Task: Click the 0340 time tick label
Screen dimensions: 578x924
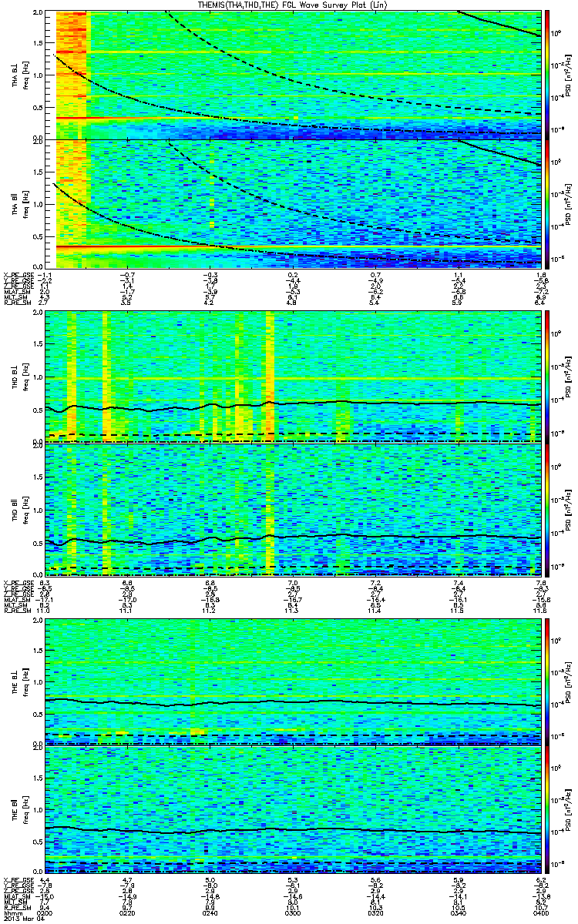Action: click(458, 912)
